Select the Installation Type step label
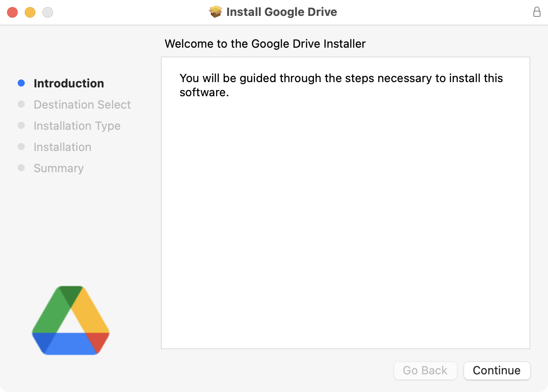Viewport: 548px width, 392px height. [77, 126]
